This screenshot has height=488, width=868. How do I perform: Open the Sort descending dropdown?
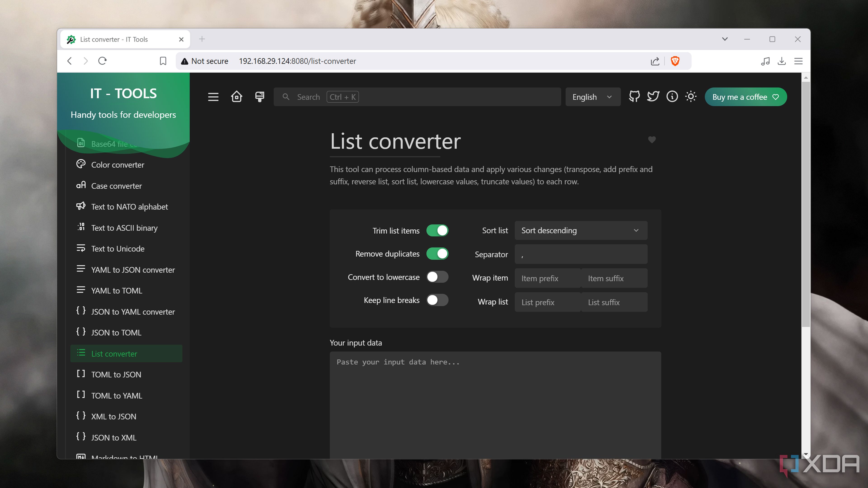point(580,230)
